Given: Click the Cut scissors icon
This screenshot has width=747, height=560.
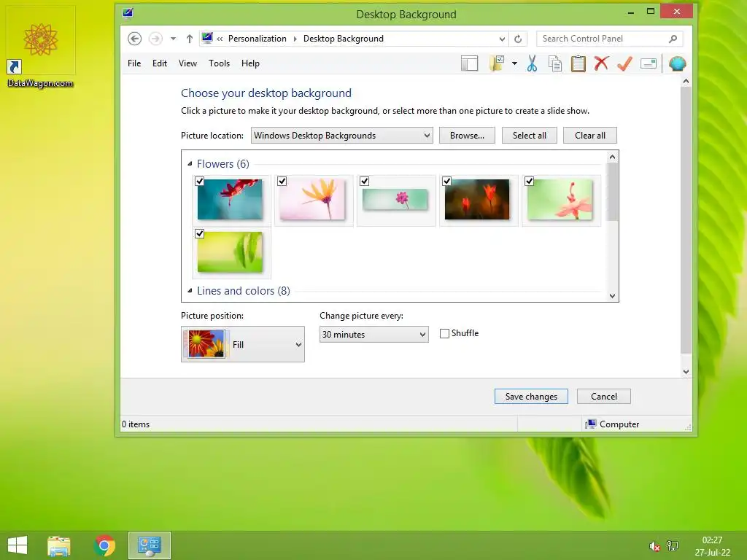Looking at the screenshot, I should point(532,63).
